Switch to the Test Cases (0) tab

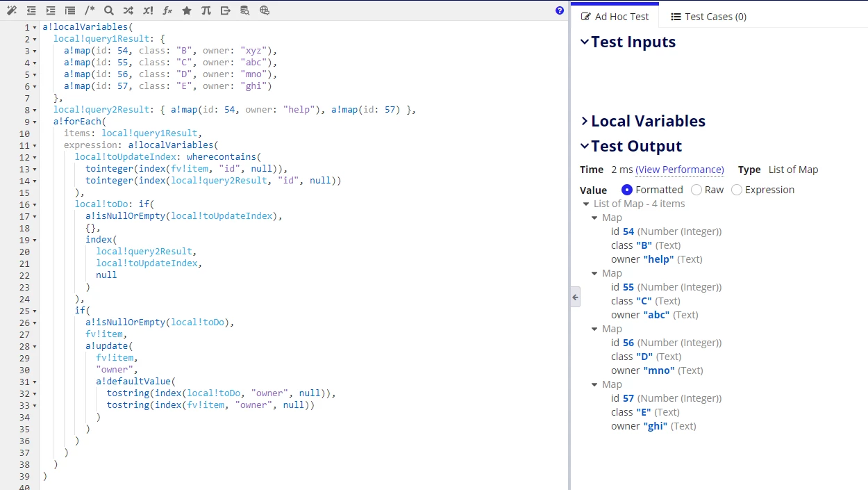(708, 17)
